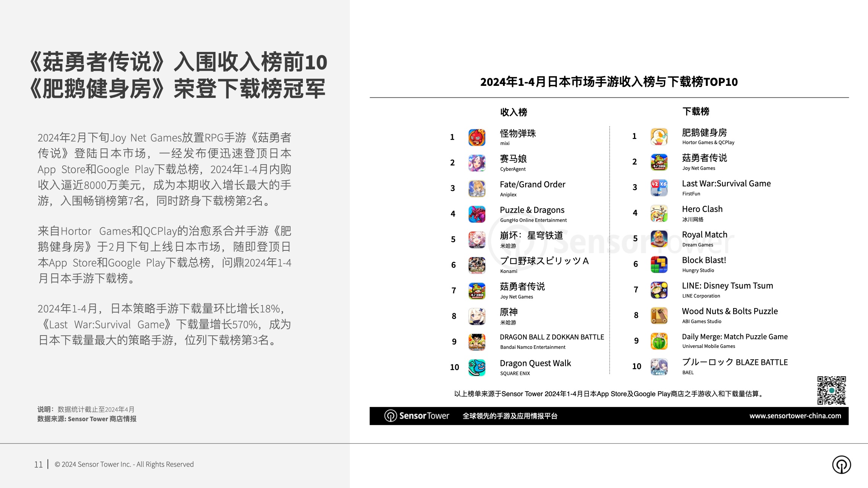868x488 pixels.
Task: Click the Royal Match game icon
Action: (659, 239)
